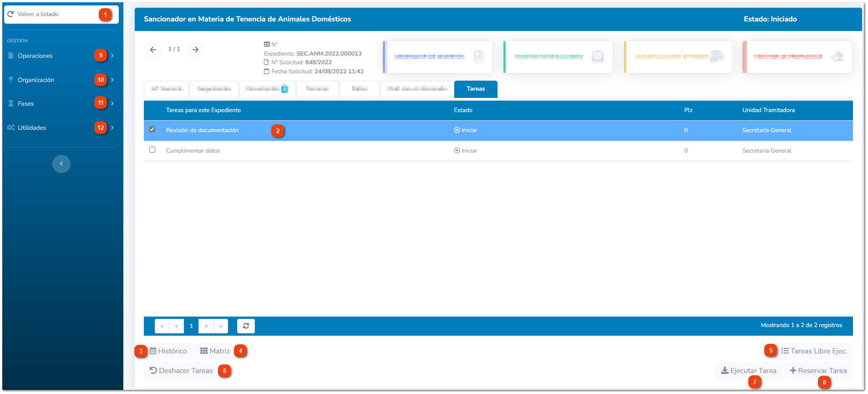Click Ejecutar Tarea button
868x394 pixels.
pos(749,371)
